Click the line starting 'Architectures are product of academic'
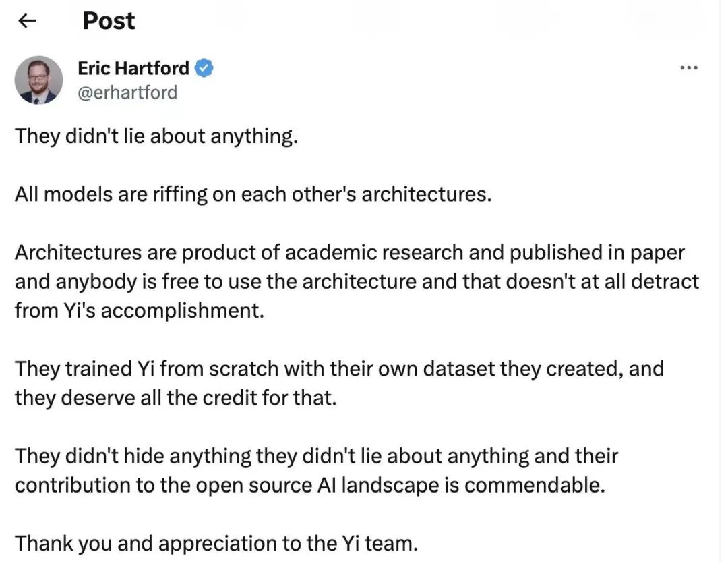This screenshot has width=728, height=562. pyautogui.click(x=350, y=252)
